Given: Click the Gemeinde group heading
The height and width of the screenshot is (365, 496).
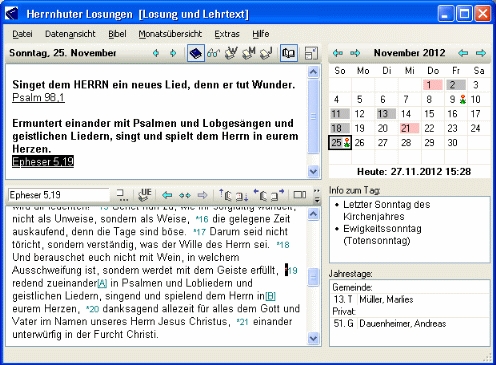Looking at the screenshot, I should [x=352, y=287].
